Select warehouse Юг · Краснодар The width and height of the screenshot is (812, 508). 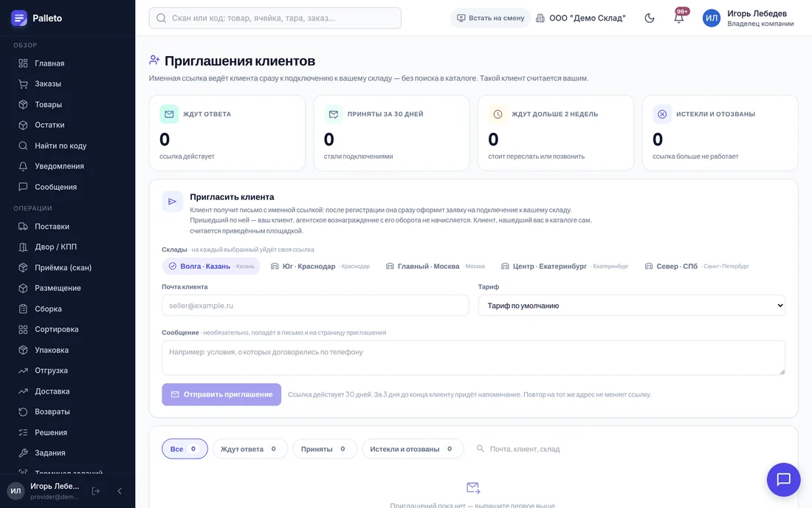(x=320, y=266)
